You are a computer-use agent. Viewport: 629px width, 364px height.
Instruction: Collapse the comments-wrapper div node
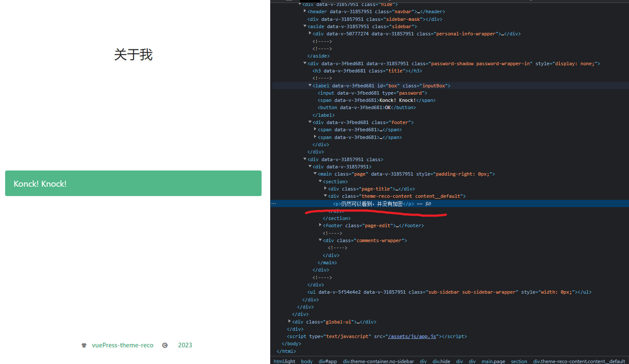pos(320,240)
